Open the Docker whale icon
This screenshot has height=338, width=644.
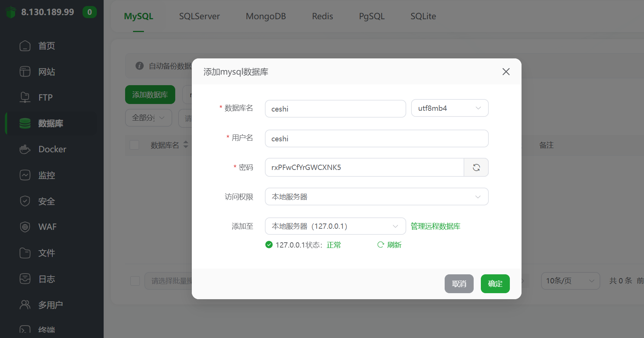25,149
